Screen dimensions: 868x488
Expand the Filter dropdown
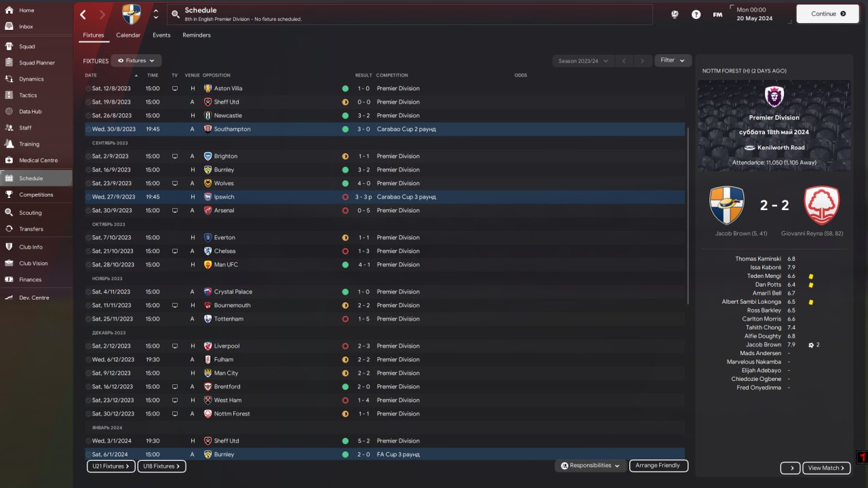673,60
